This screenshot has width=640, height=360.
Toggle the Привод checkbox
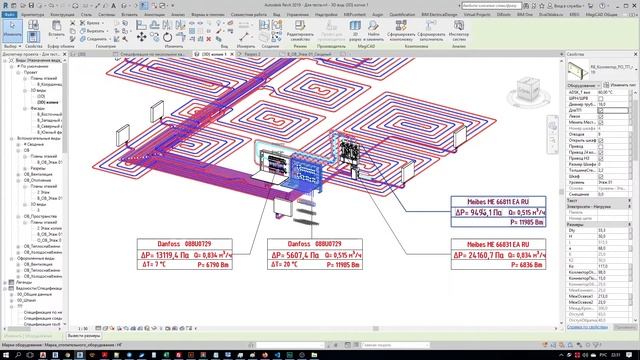(x=600, y=146)
